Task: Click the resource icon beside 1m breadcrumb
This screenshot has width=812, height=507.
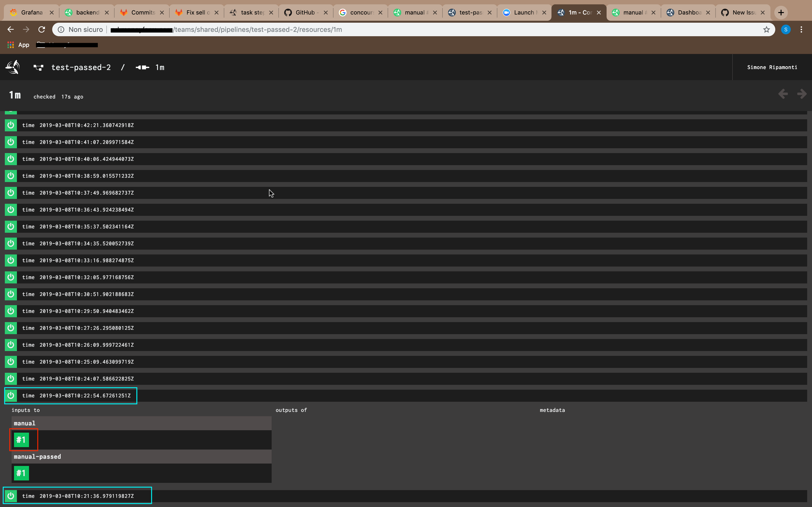Action: [x=142, y=67]
